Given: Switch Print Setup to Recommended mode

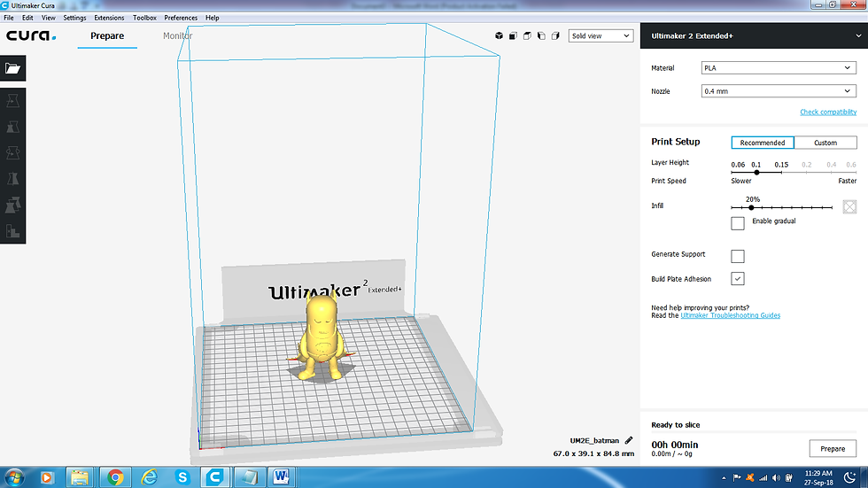Looking at the screenshot, I should (763, 143).
